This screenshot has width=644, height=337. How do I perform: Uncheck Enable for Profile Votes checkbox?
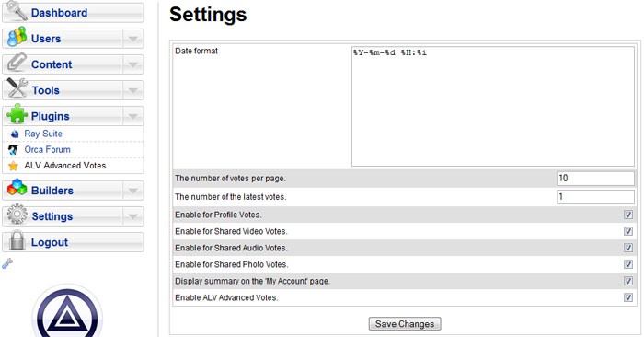pyautogui.click(x=628, y=215)
